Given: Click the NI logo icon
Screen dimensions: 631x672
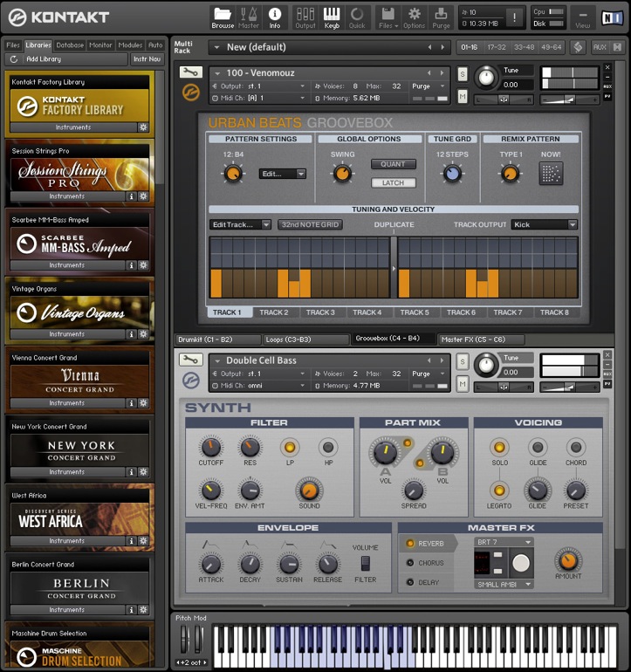Looking at the screenshot, I should click(x=612, y=17).
